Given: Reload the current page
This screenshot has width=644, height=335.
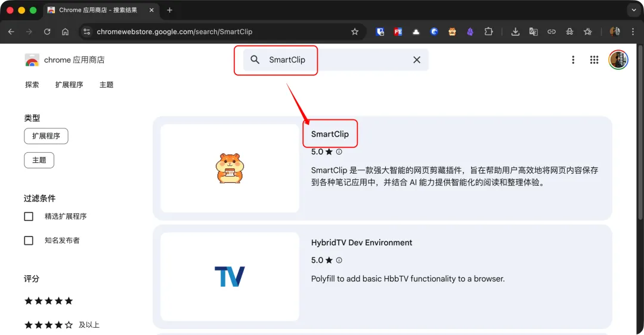Looking at the screenshot, I should [x=47, y=32].
